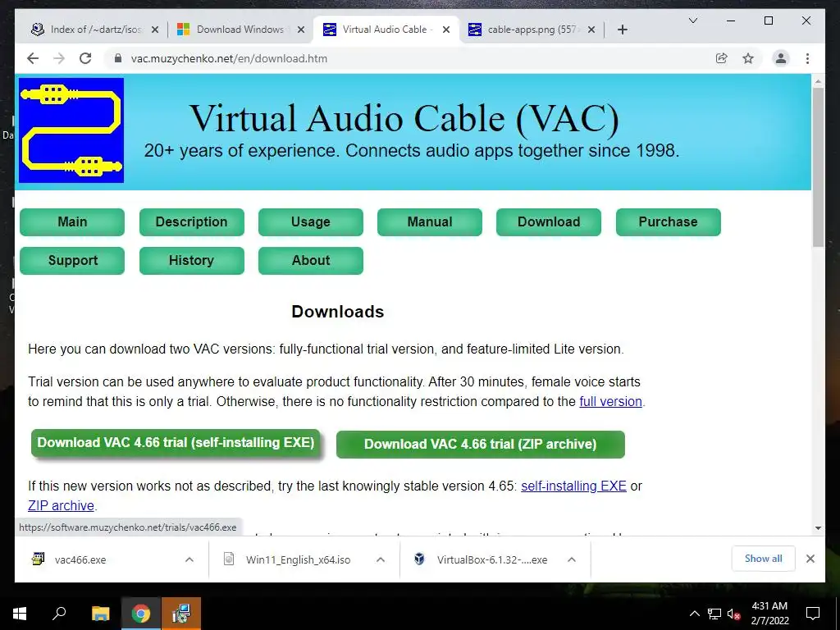Open the About page
This screenshot has width=840, height=630.
311,260
